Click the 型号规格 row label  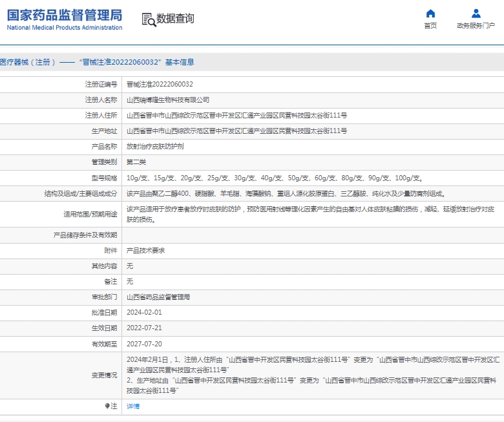tap(104, 178)
